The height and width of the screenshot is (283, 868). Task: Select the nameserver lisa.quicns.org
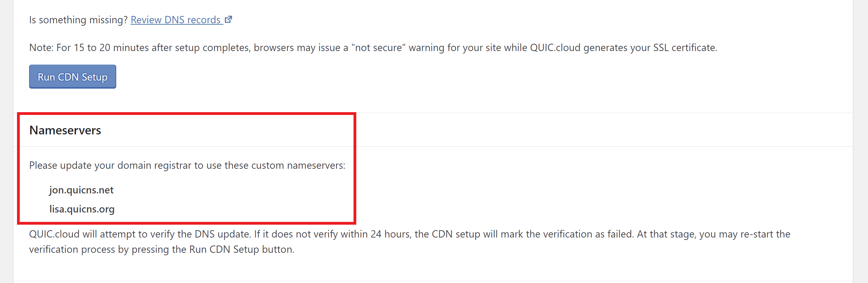tap(82, 209)
